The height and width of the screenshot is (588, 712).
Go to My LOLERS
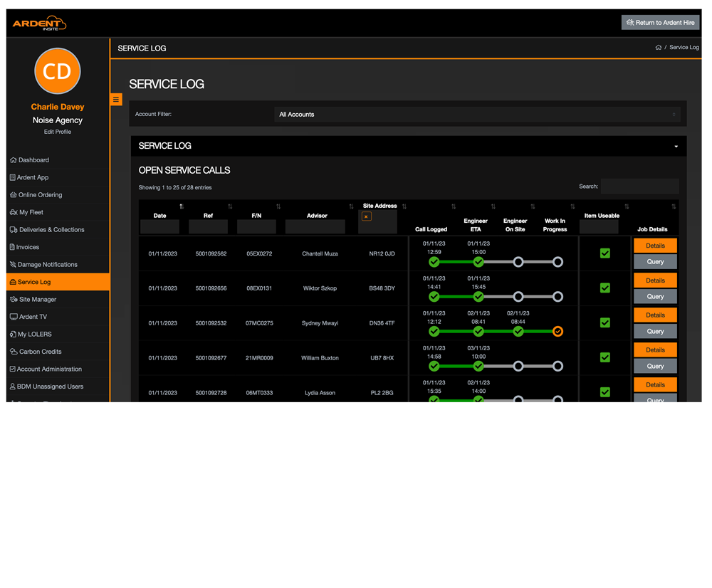[x=58, y=334]
